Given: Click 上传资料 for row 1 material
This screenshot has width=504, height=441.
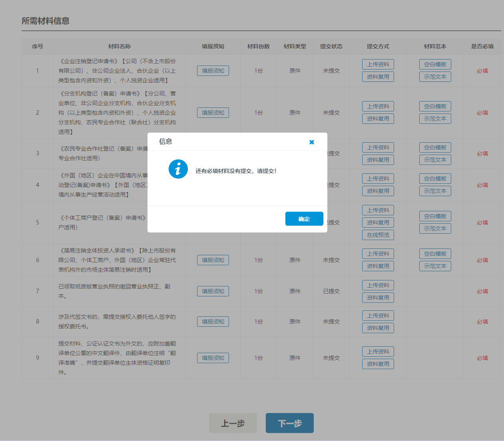Looking at the screenshot, I should (378, 64).
